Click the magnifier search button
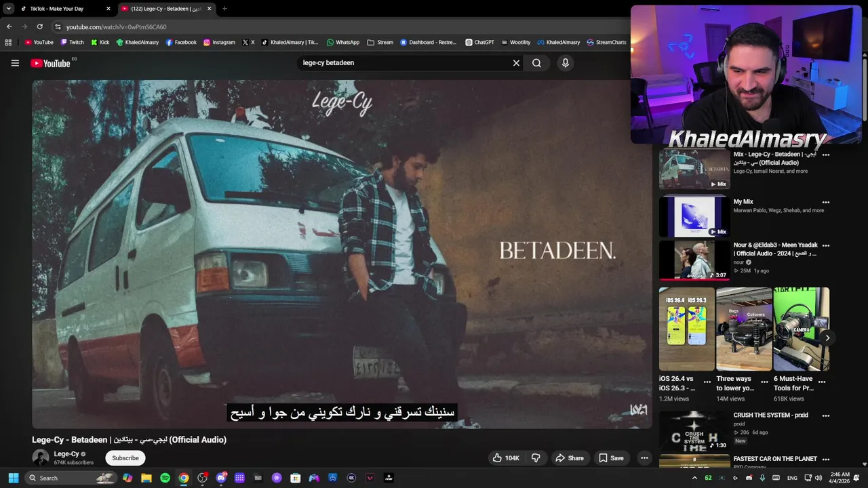This screenshot has height=488, width=868. (x=536, y=63)
